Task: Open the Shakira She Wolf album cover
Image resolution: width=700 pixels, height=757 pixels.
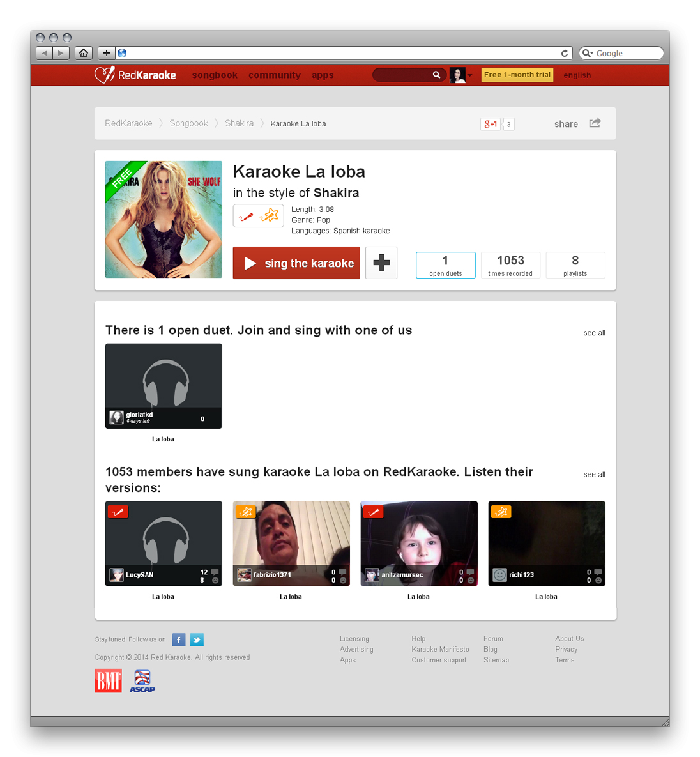Action: point(164,219)
